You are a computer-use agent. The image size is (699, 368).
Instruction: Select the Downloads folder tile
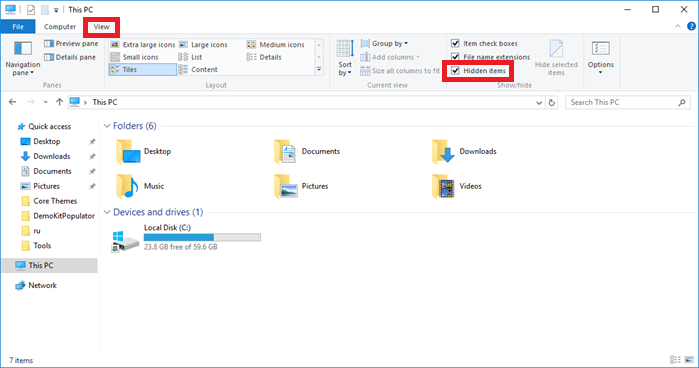pyautogui.click(x=464, y=152)
